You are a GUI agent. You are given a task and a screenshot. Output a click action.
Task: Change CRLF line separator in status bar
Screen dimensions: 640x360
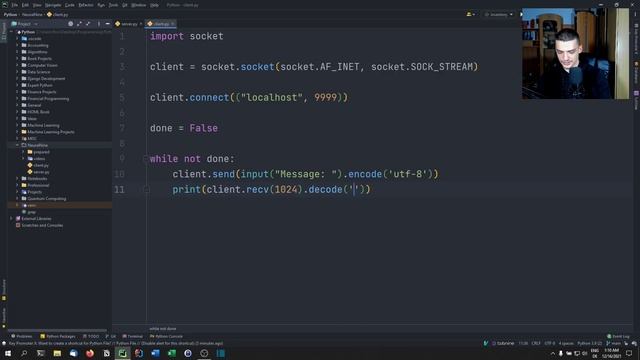536,343
